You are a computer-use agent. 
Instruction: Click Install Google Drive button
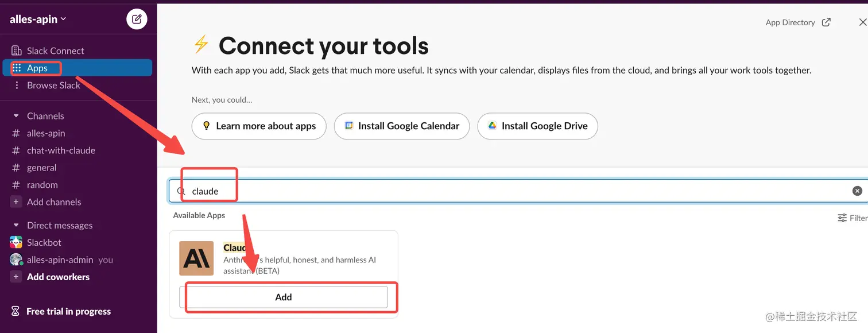click(537, 126)
